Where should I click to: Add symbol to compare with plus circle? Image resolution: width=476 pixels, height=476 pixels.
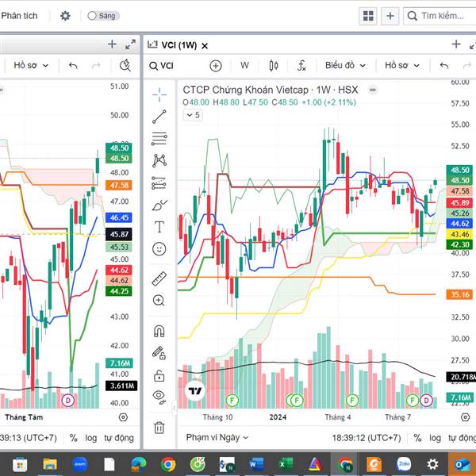216,66
